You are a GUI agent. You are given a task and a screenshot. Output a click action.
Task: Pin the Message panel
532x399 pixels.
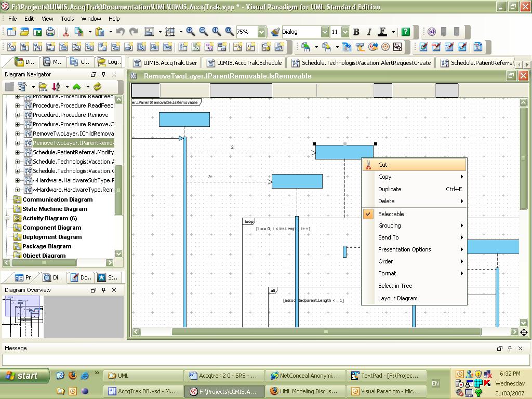pos(510,348)
